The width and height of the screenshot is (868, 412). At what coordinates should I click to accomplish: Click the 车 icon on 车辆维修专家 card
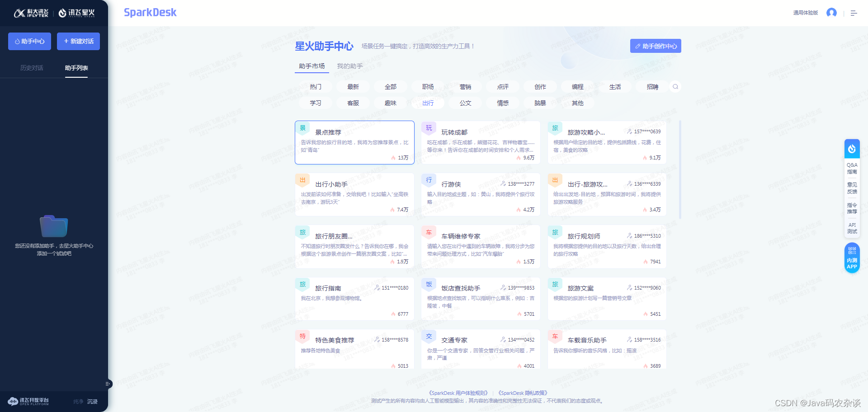click(429, 232)
